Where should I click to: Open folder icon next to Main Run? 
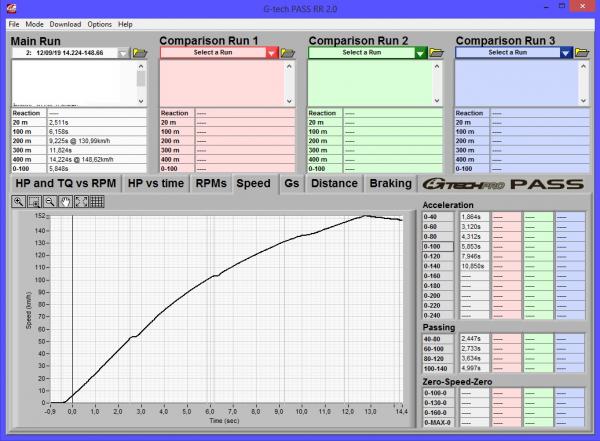140,53
